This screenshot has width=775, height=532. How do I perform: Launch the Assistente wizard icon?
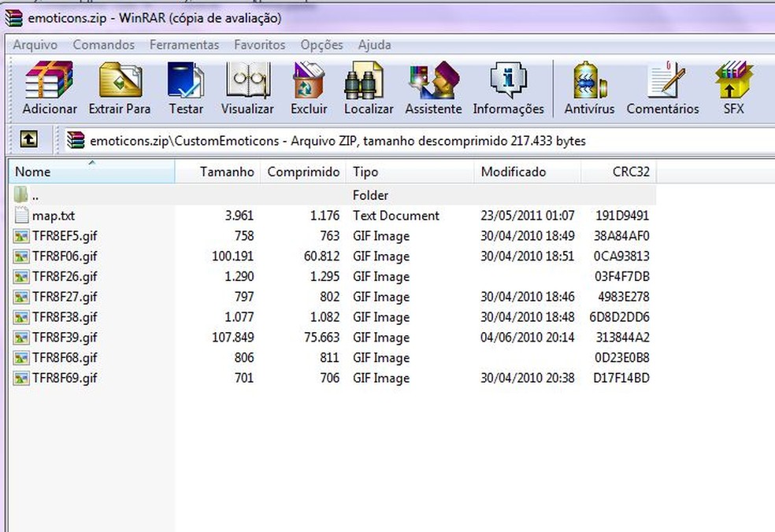[433, 80]
